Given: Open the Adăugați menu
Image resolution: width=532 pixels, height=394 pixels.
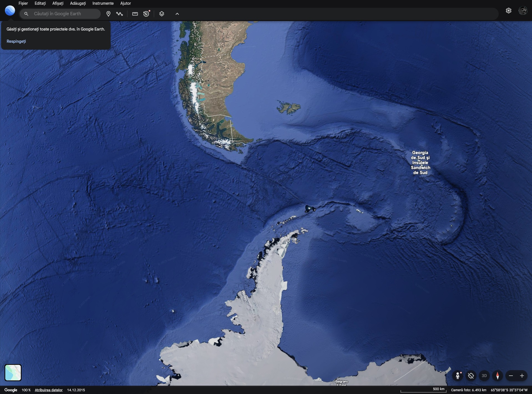Looking at the screenshot, I should tap(78, 3).
